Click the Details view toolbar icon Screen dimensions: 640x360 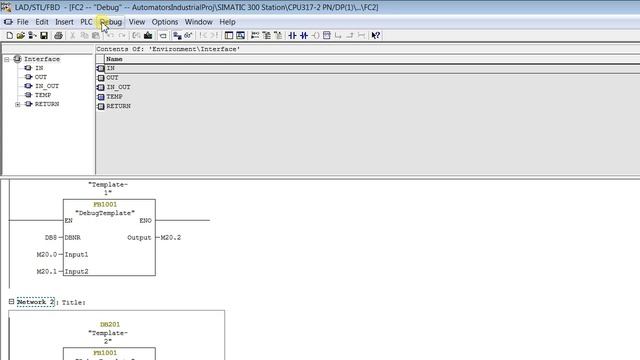point(240,36)
